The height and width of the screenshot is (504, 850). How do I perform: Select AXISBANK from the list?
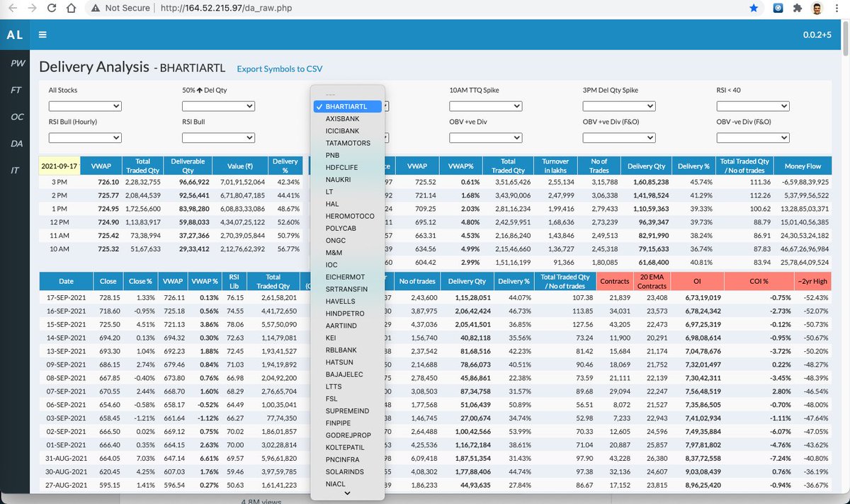tap(348, 119)
